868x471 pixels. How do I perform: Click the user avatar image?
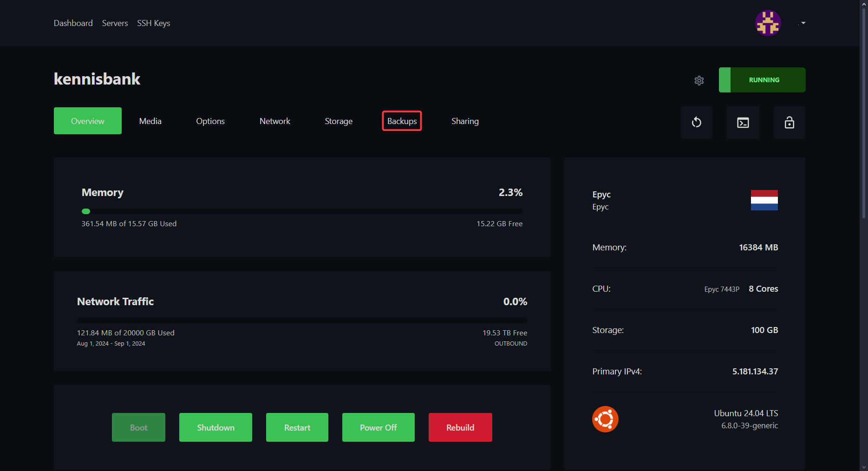[768, 23]
